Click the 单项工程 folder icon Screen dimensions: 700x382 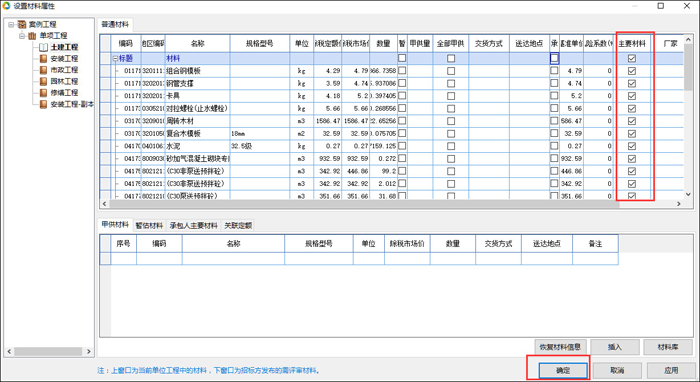tap(32, 36)
